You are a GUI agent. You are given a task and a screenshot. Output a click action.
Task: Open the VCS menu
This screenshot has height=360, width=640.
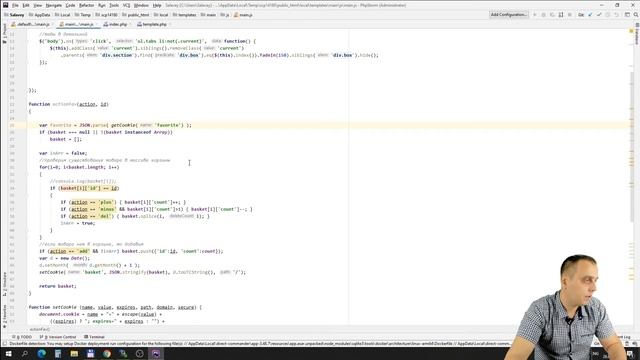pos(126,5)
